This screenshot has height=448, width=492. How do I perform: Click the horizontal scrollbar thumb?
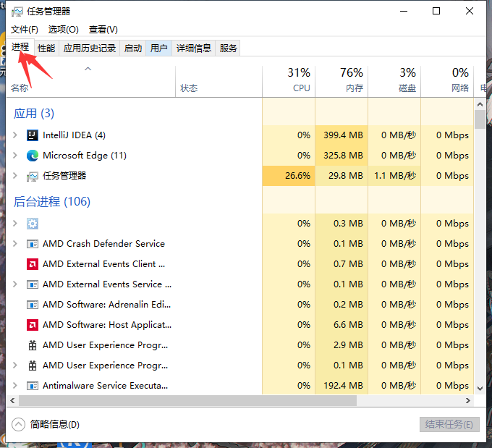click(x=187, y=400)
